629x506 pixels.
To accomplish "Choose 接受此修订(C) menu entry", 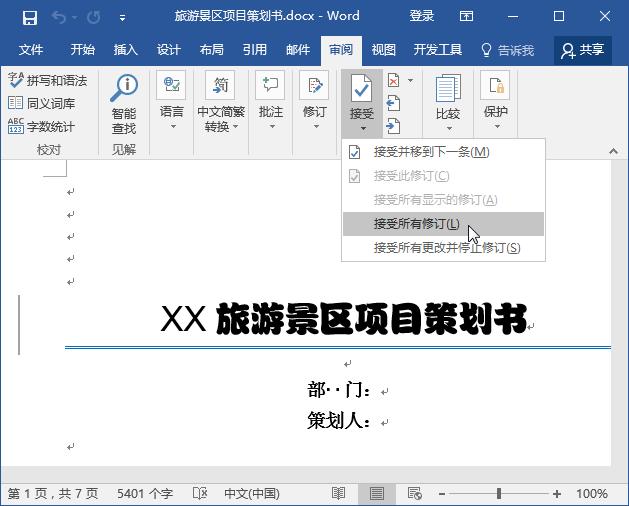I will [x=443, y=176].
